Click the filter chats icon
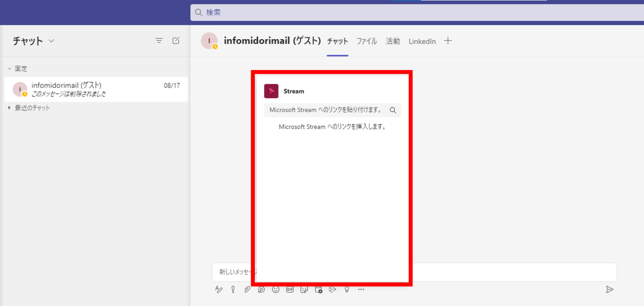Screen dimensions: 644x306 159,41
